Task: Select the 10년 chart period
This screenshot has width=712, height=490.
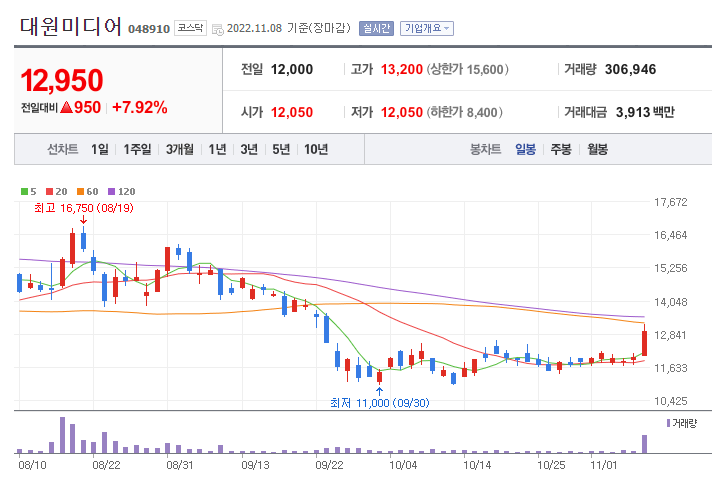Action: pyautogui.click(x=316, y=149)
